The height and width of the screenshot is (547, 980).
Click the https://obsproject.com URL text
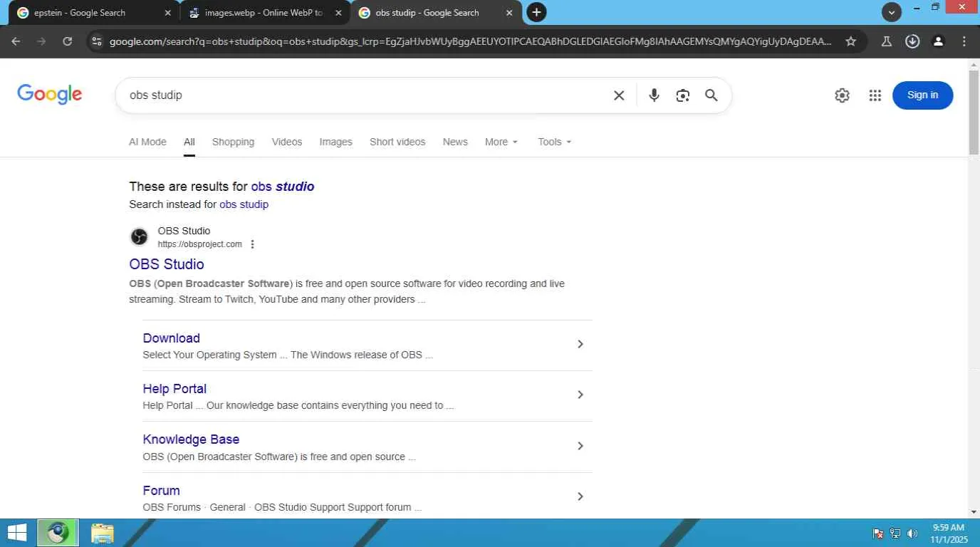200,244
